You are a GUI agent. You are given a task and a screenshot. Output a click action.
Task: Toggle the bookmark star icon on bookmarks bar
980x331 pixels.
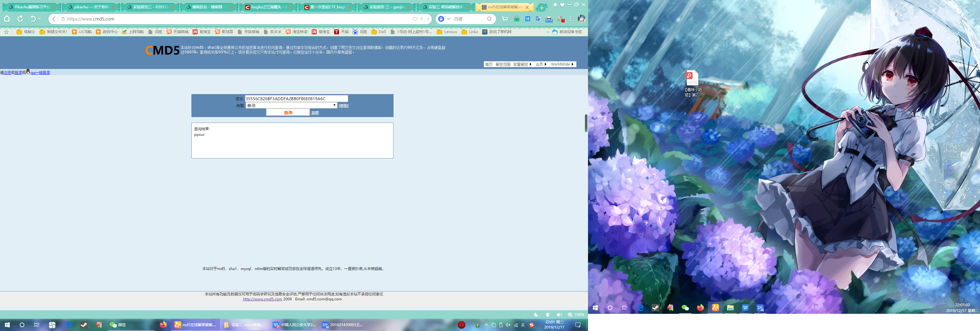(x=6, y=32)
